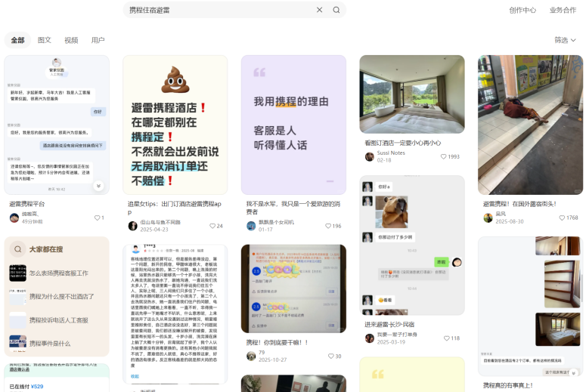Open the customer service chat screenshot post
The width and height of the screenshot is (586, 392).
57,125
